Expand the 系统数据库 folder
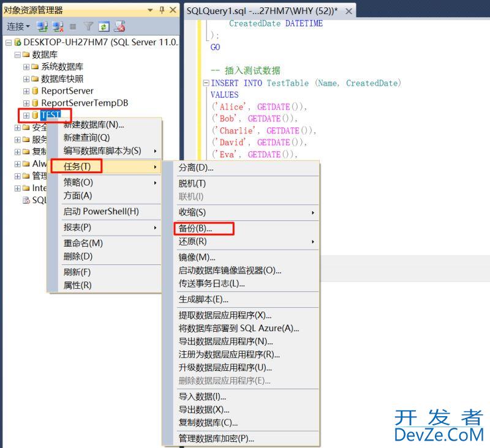The image size is (490, 448). [x=26, y=67]
